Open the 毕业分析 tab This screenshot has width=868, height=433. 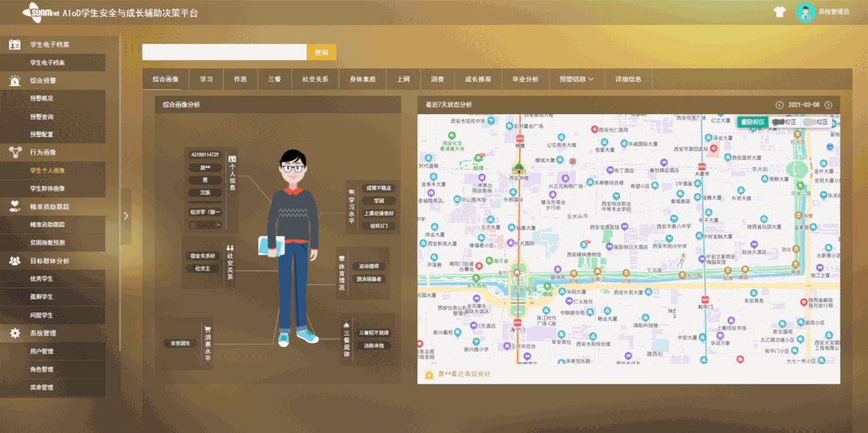[525, 80]
